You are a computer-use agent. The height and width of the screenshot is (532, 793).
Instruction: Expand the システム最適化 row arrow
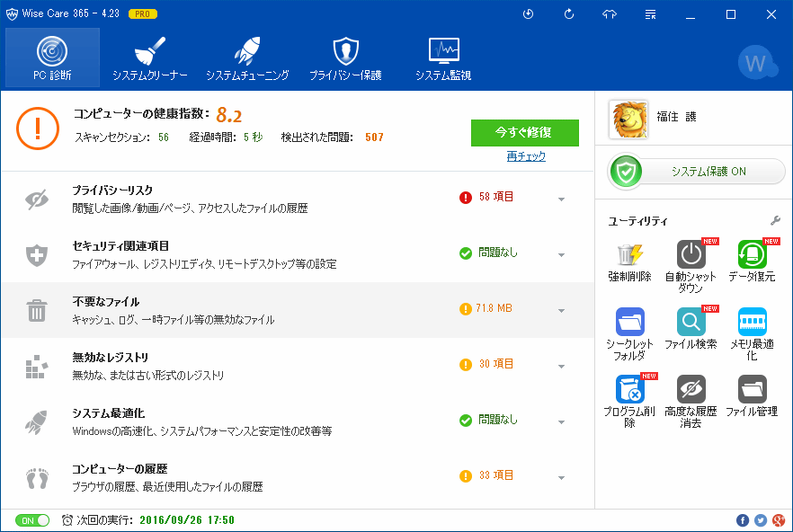point(561,421)
